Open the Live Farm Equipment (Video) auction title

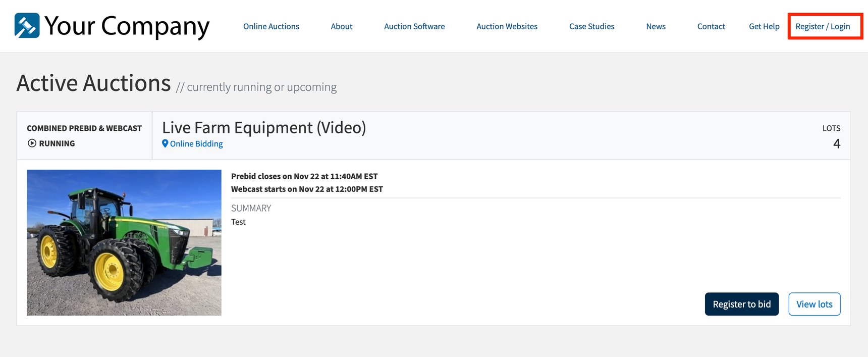264,128
